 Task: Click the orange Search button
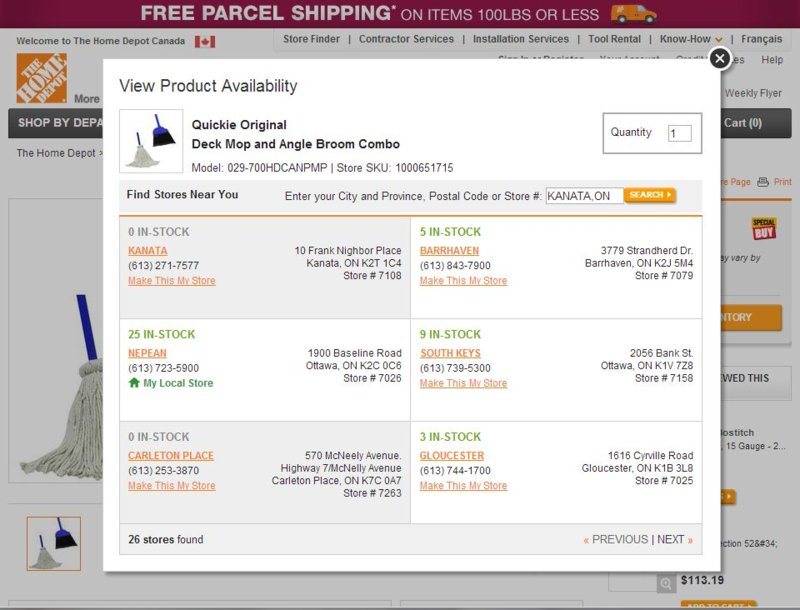(x=650, y=195)
